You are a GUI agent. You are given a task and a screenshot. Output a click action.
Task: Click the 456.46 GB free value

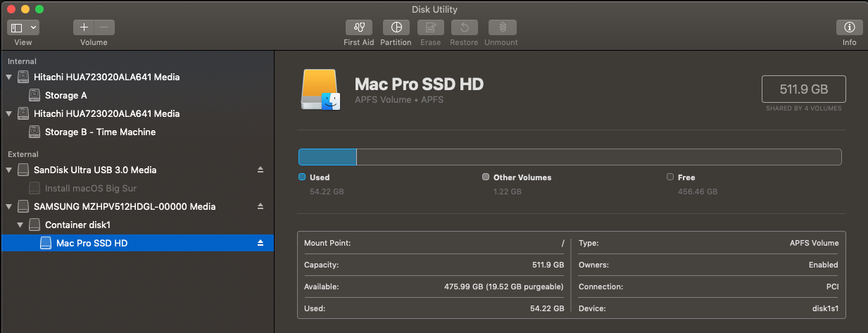click(x=698, y=191)
